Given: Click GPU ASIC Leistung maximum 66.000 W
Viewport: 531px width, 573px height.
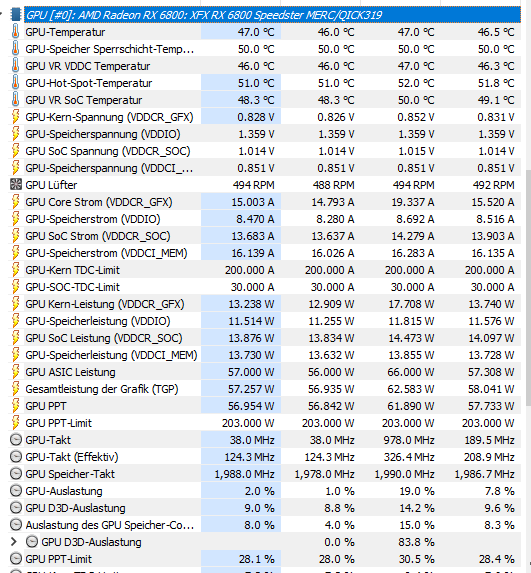Looking at the screenshot, I should (x=411, y=372).
